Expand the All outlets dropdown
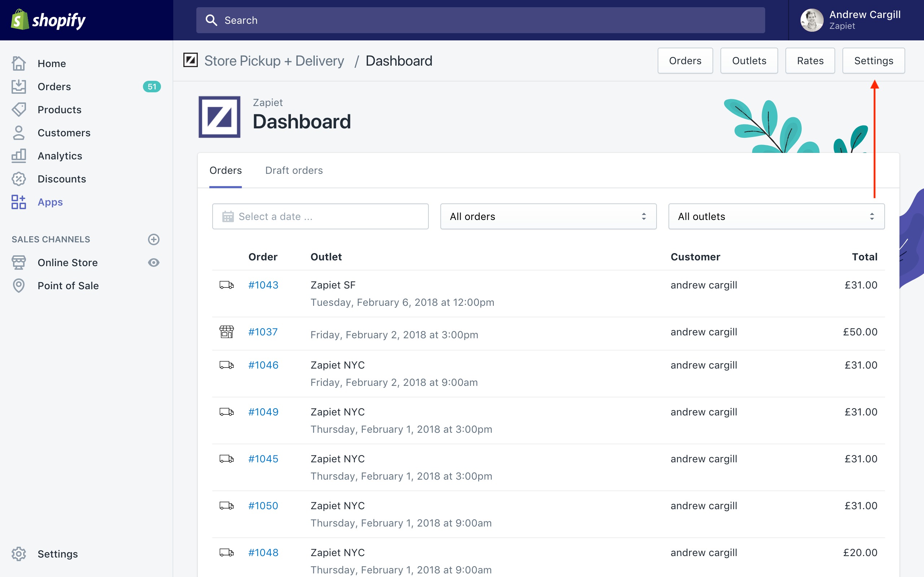This screenshot has width=924, height=577. [776, 216]
